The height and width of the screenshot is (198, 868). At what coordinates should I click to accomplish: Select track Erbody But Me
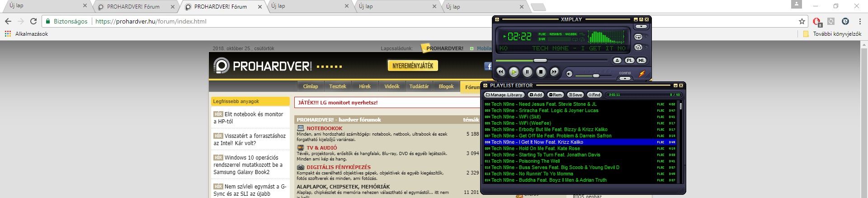[581, 129]
